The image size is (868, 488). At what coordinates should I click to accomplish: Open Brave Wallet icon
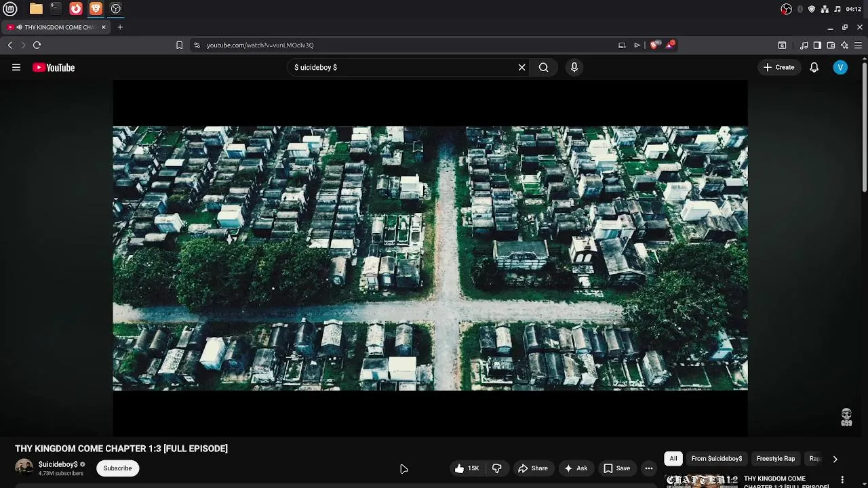coord(831,45)
